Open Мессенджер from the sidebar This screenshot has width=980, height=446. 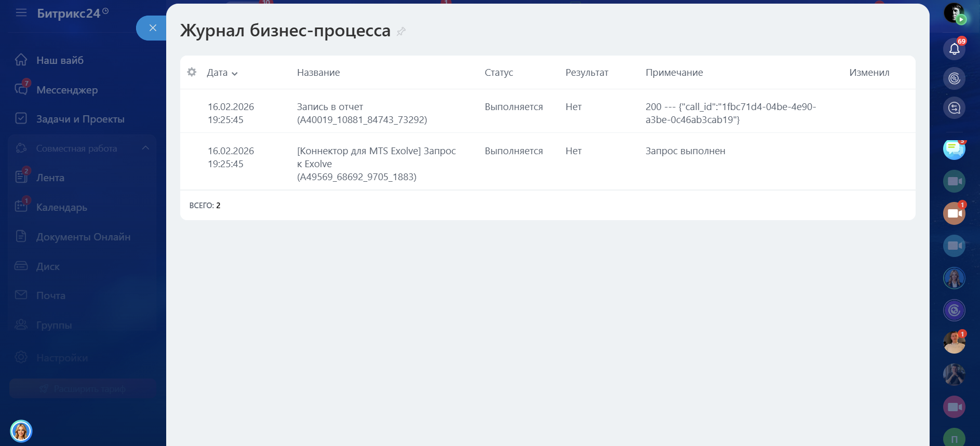[66, 90]
